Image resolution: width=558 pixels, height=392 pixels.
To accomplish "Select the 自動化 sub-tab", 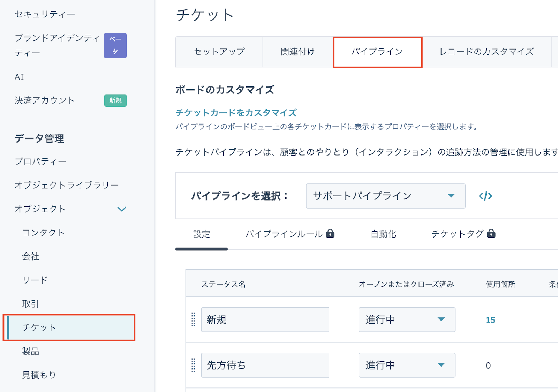I will click(x=383, y=234).
